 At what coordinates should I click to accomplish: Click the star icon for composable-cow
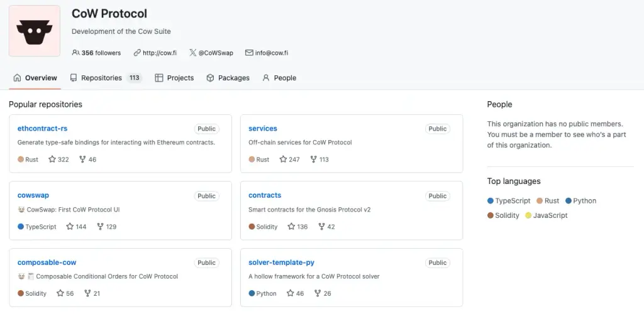tap(60, 293)
